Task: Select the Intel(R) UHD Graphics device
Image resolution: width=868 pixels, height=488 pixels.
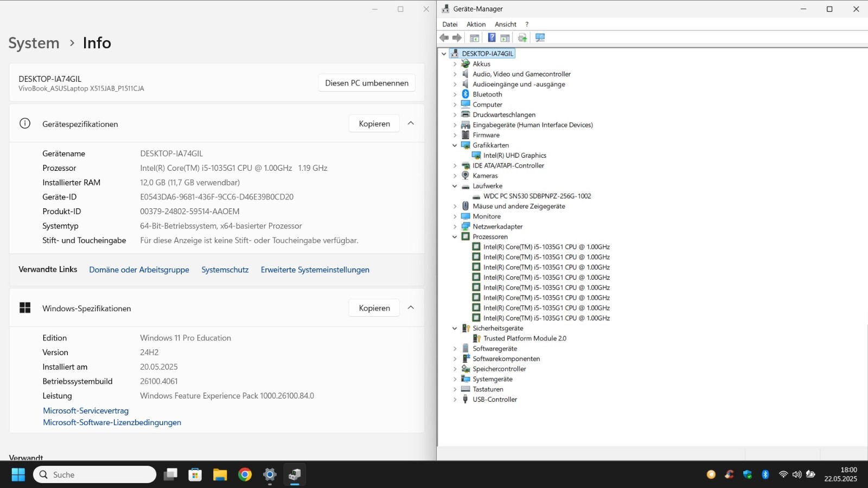Action: click(x=515, y=156)
